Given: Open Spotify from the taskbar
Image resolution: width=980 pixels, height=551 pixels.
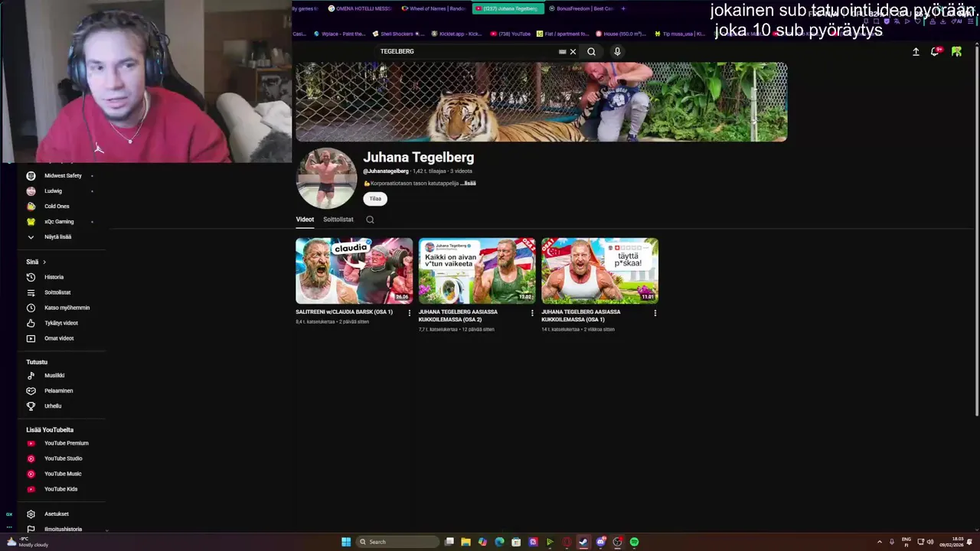Looking at the screenshot, I should 634,542.
